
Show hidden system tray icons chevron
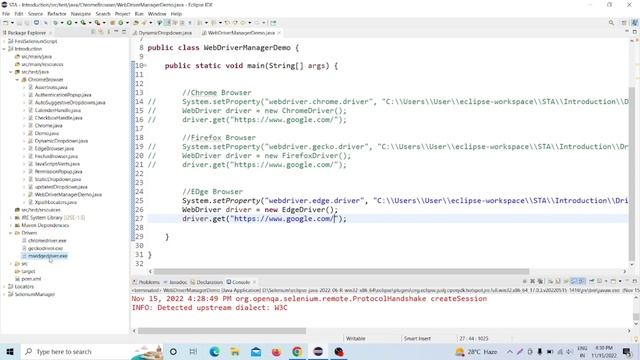click(x=510, y=351)
